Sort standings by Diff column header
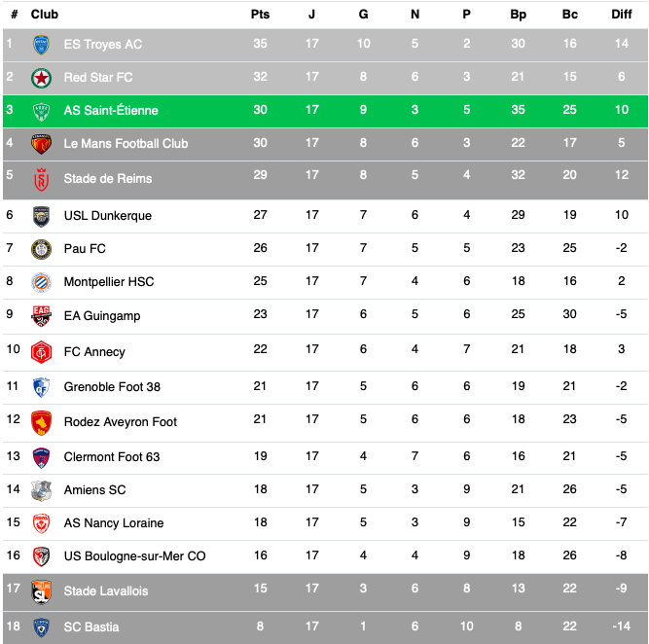The image size is (649, 644). pos(622,15)
